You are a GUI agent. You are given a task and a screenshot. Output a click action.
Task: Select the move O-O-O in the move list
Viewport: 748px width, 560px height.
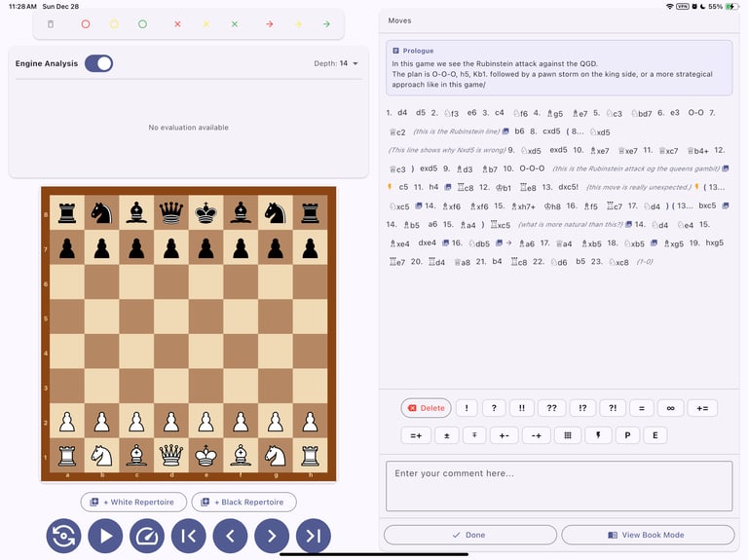click(x=532, y=168)
